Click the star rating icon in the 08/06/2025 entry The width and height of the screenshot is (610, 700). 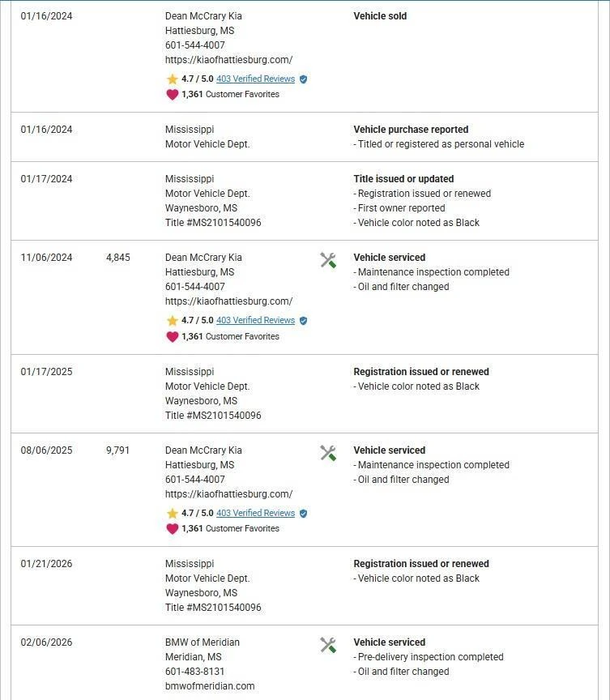[172, 513]
